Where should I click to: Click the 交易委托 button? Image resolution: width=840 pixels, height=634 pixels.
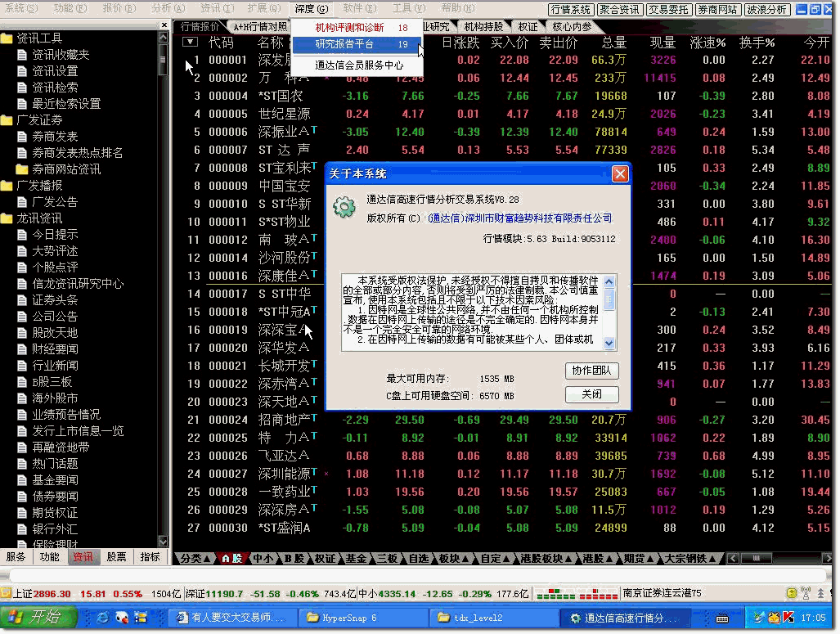(x=668, y=10)
